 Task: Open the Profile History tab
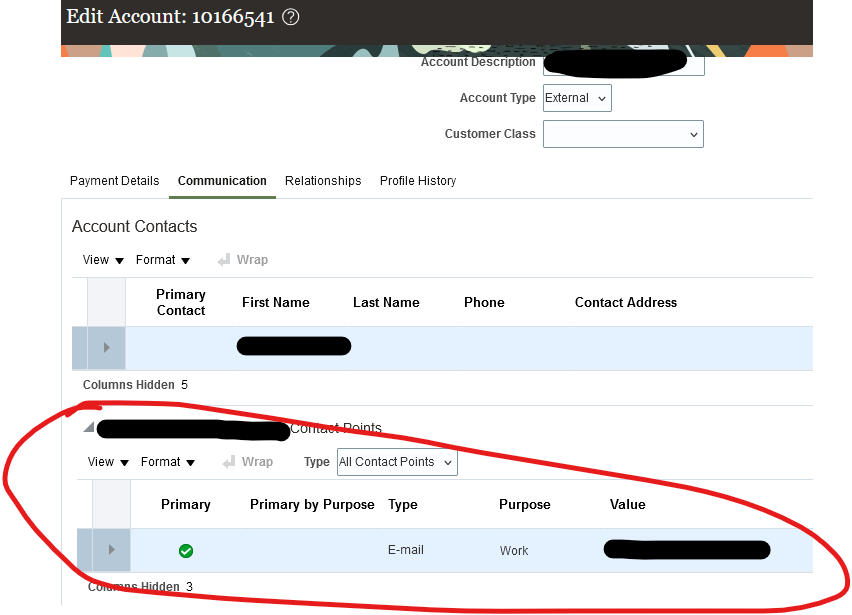418,181
